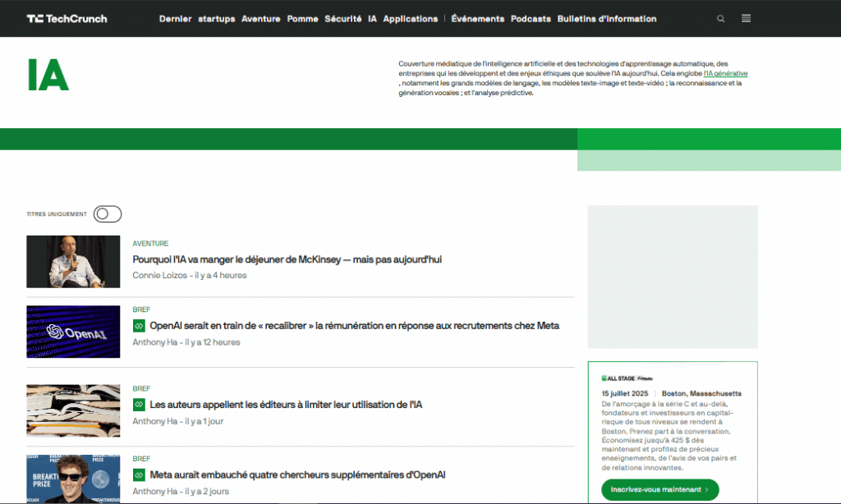Click the '15 juillet 2025' event date
This screenshot has height=504, width=841.
(x=625, y=393)
